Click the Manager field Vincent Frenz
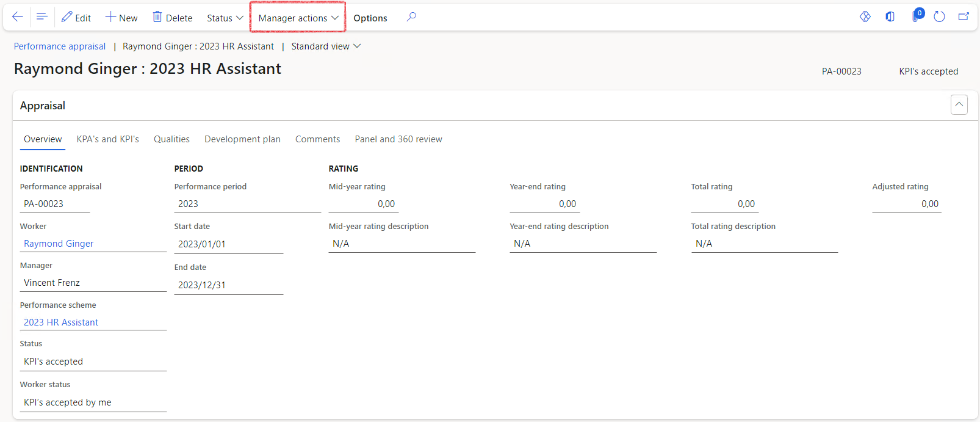The height and width of the screenshot is (422, 980). pos(93,283)
